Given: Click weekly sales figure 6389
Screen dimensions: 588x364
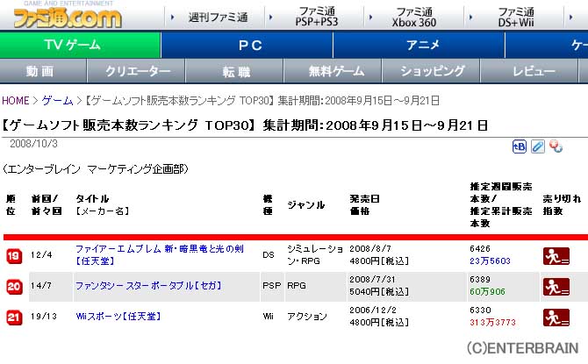Looking at the screenshot, I should tap(480, 279).
